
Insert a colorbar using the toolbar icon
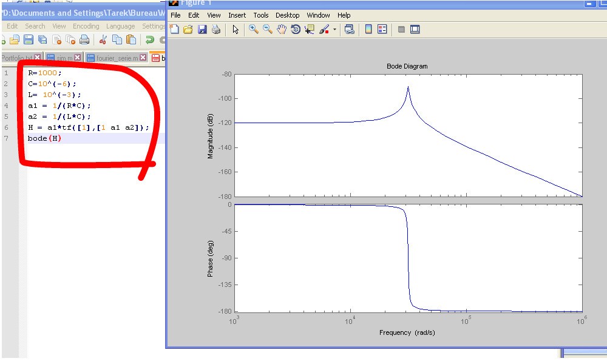point(368,29)
